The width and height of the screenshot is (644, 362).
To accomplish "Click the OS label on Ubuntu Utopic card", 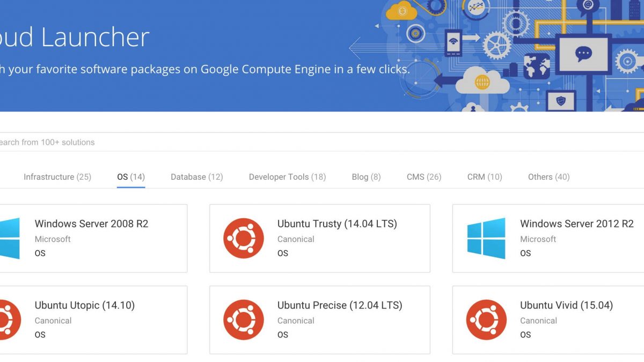I will [40, 335].
